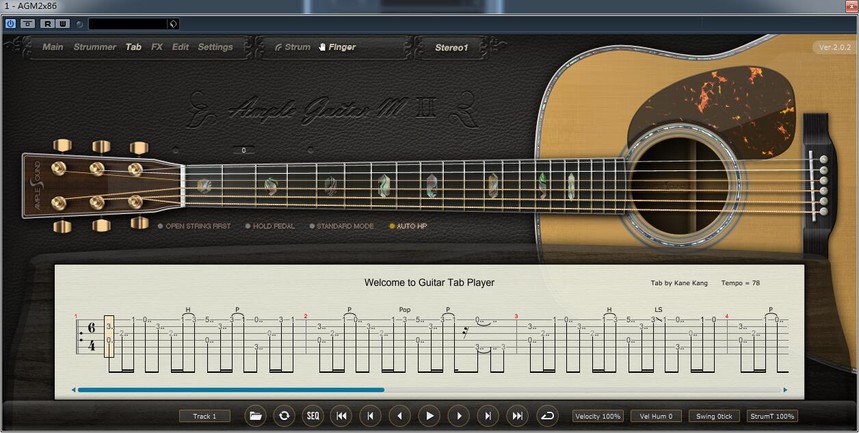Toggle STANDARD MODE option

click(x=342, y=226)
